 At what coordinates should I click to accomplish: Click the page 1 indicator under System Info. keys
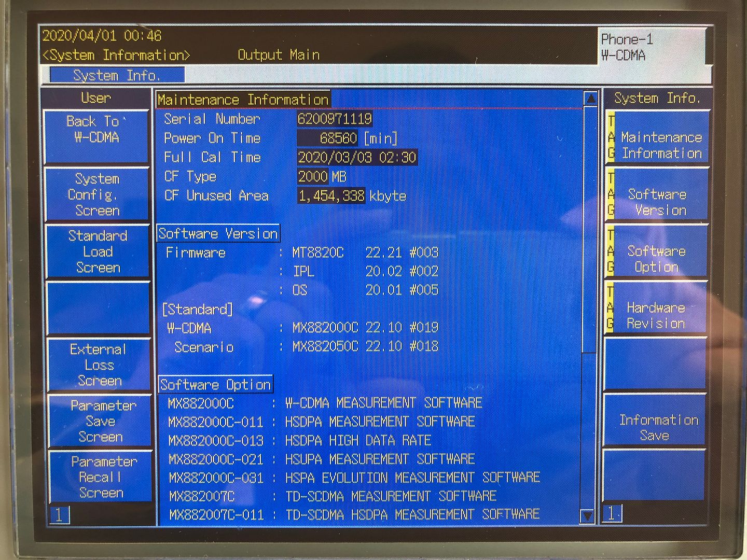pyautogui.click(x=612, y=513)
